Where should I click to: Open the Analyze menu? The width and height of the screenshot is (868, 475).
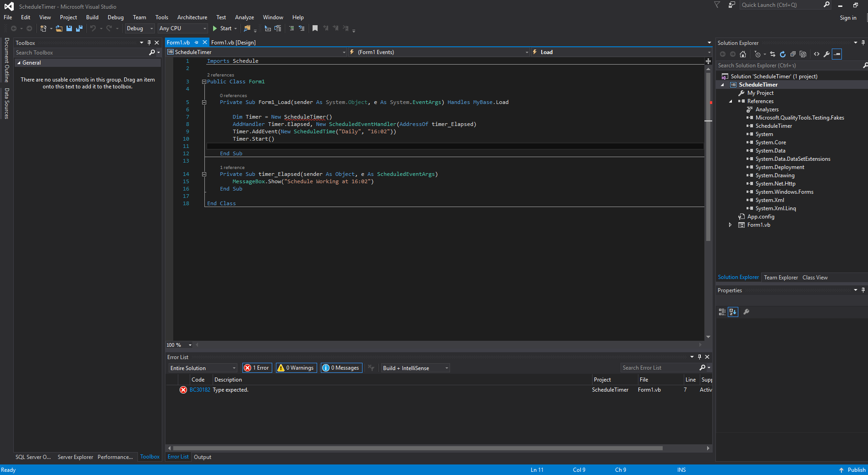click(x=244, y=17)
